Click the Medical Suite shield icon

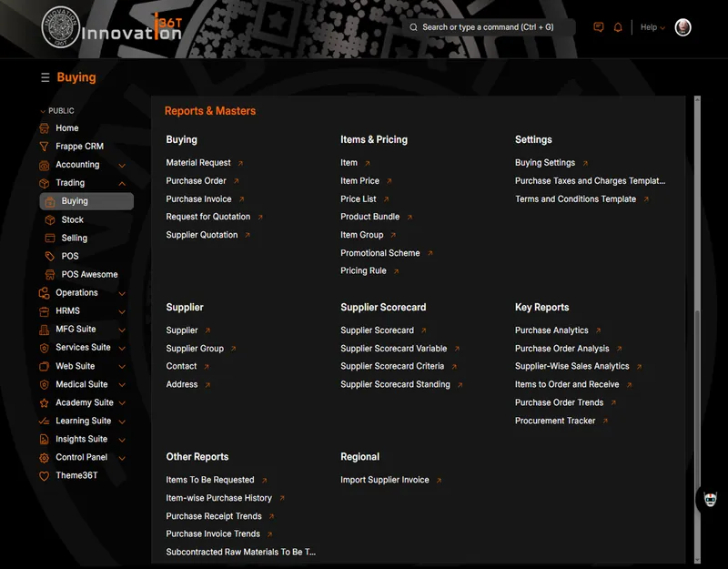coord(44,384)
